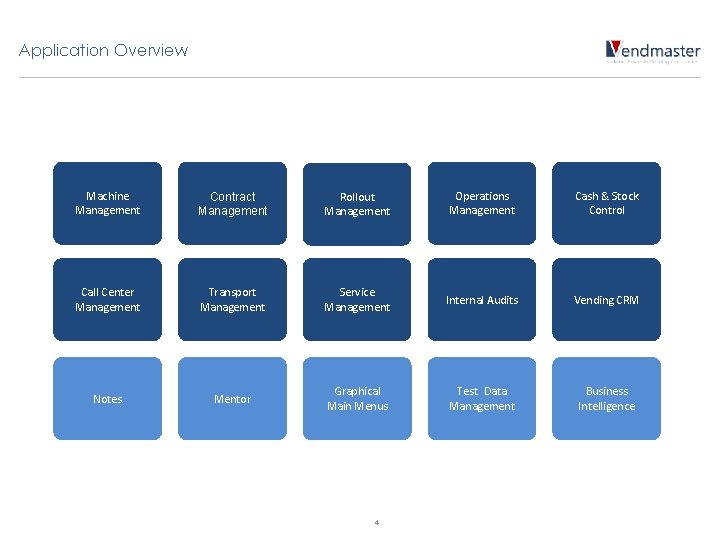720x540 pixels.
Task: Click the Service Management tile
Action: point(357,299)
